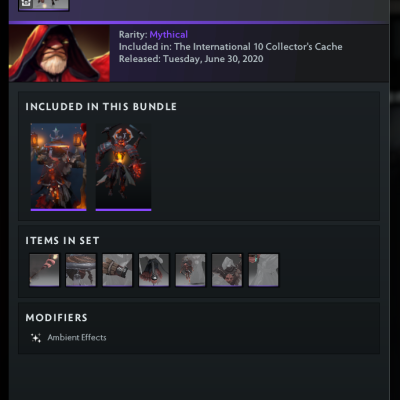
Task: Open the lantern loading screen bundle thumbnail
Action: pyautogui.click(x=58, y=167)
